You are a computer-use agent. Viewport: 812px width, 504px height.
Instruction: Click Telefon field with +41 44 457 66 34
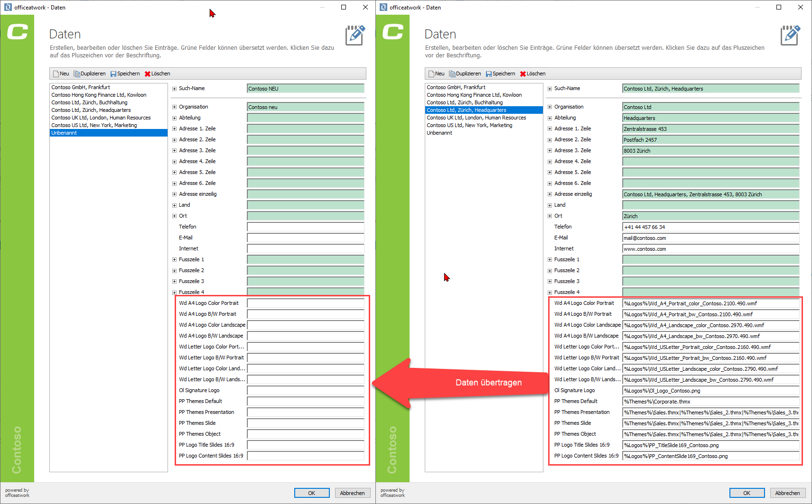click(x=711, y=227)
